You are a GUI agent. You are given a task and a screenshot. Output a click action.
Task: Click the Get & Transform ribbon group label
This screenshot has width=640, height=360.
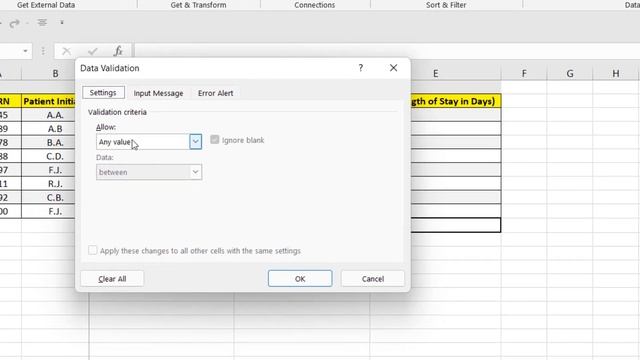(198, 5)
